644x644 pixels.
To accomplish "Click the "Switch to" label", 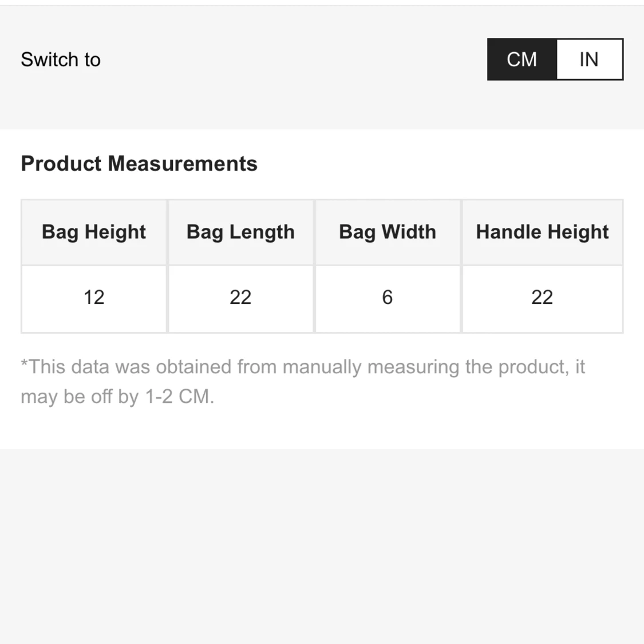I will click(61, 60).
